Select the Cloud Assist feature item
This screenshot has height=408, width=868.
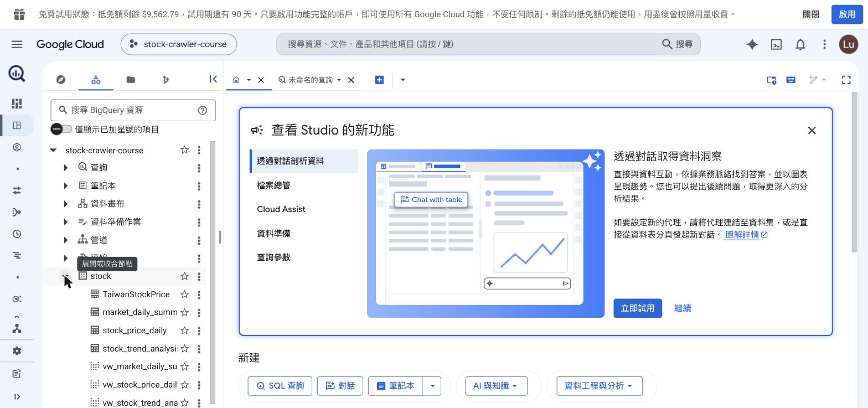pos(304,209)
